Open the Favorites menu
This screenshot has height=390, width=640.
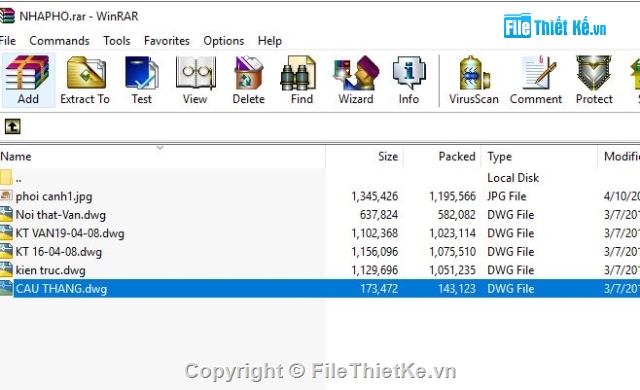pyautogui.click(x=167, y=41)
